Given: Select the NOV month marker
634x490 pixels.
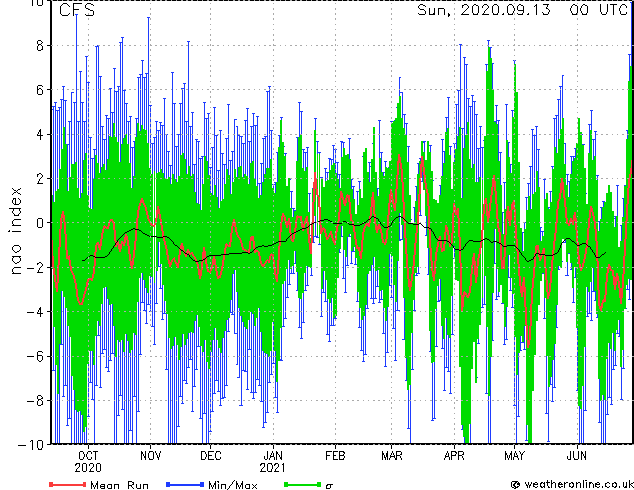Looking at the screenshot, I should click(150, 455).
